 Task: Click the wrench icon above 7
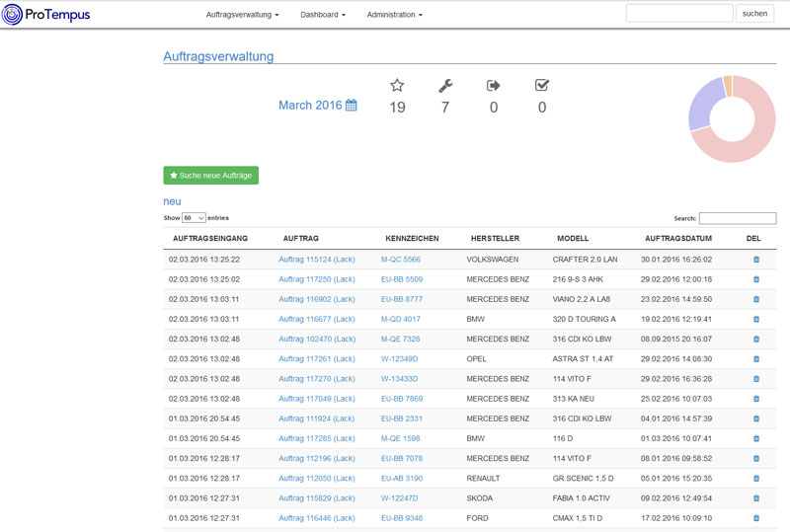445,86
